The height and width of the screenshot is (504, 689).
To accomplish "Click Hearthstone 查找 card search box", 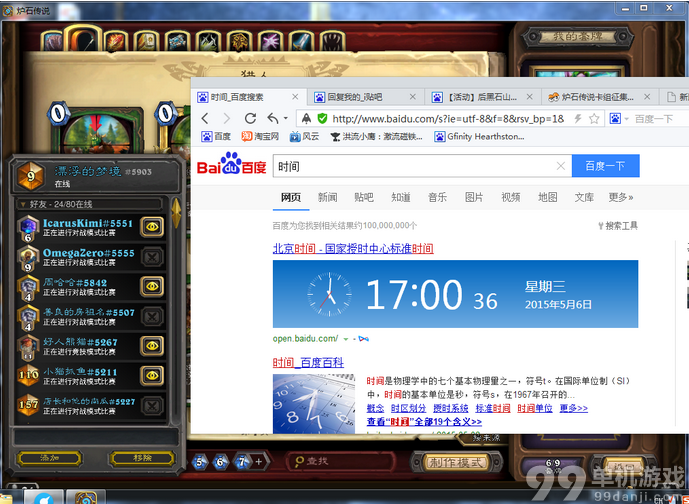I will click(x=341, y=461).
